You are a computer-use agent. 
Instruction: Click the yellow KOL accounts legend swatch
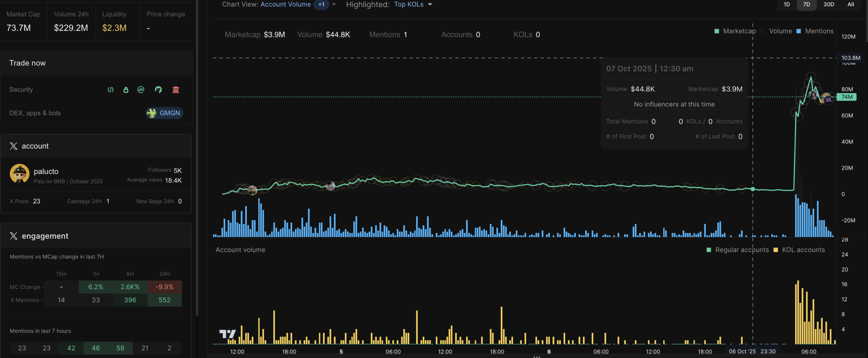pos(775,250)
